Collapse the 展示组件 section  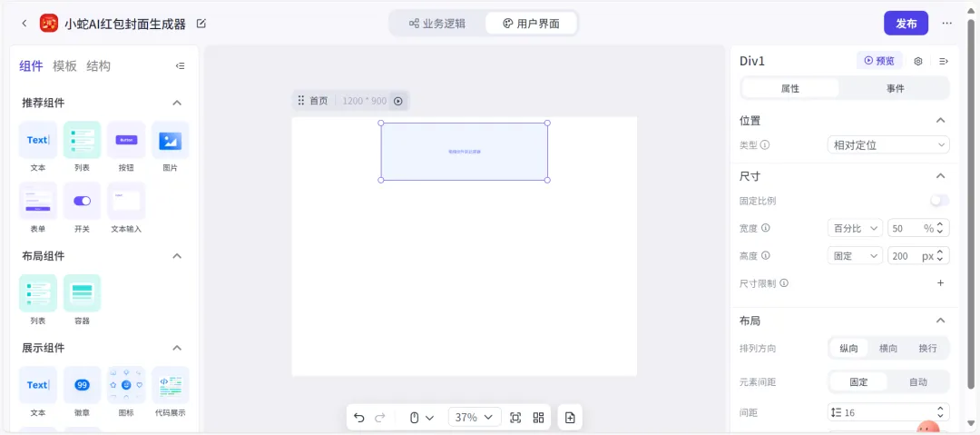coord(177,348)
